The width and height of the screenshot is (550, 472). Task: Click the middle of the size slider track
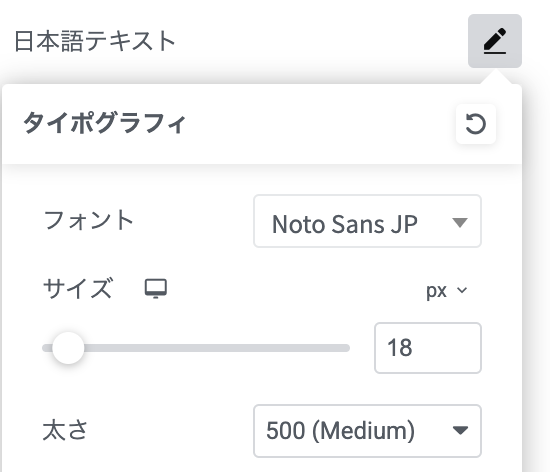click(x=196, y=348)
